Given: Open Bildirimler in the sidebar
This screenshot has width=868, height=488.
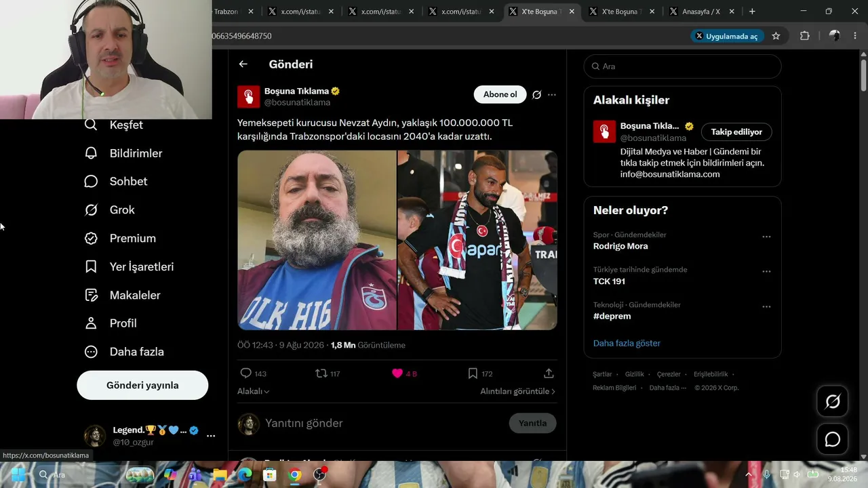Looking at the screenshot, I should coord(123,153).
